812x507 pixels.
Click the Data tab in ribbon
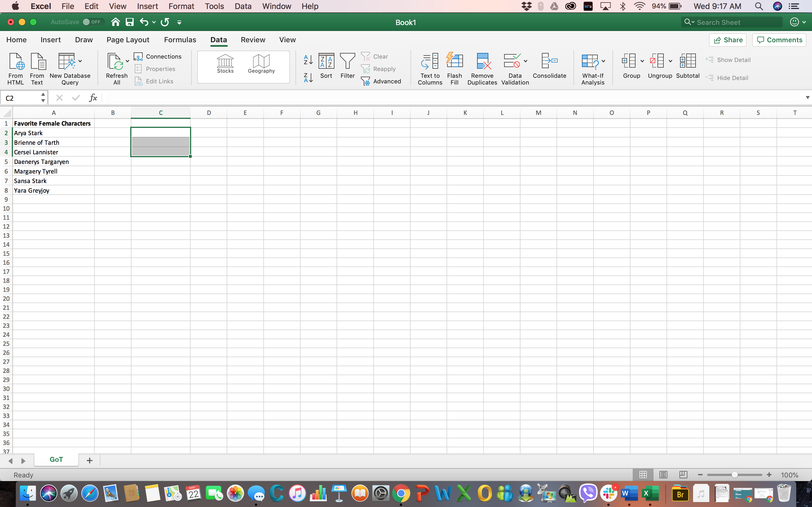pos(218,40)
